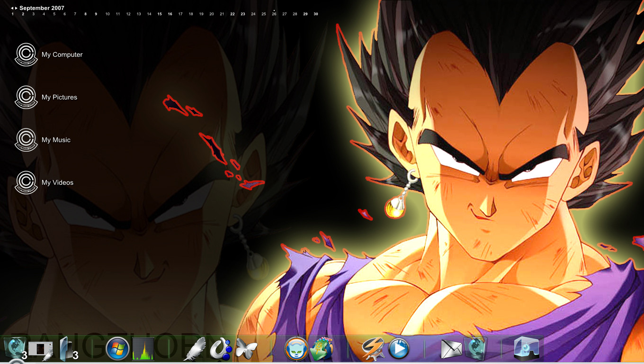Launch the silver feather quill icon

[x=194, y=349]
